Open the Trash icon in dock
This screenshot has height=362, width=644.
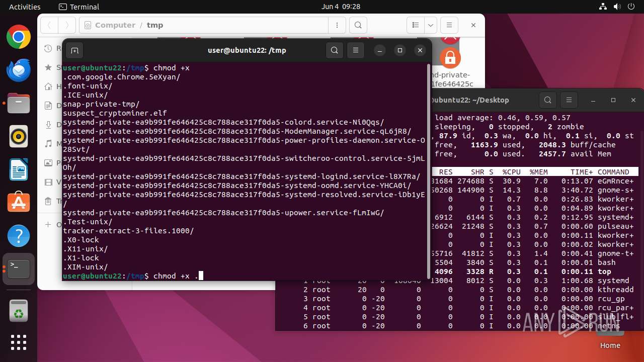pyautogui.click(x=19, y=311)
